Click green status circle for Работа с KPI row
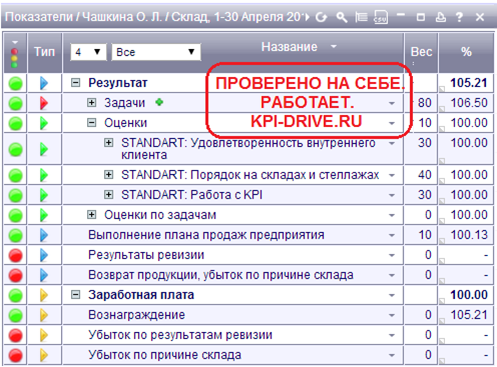This screenshot has height=367, width=497. [x=15, y=195]
